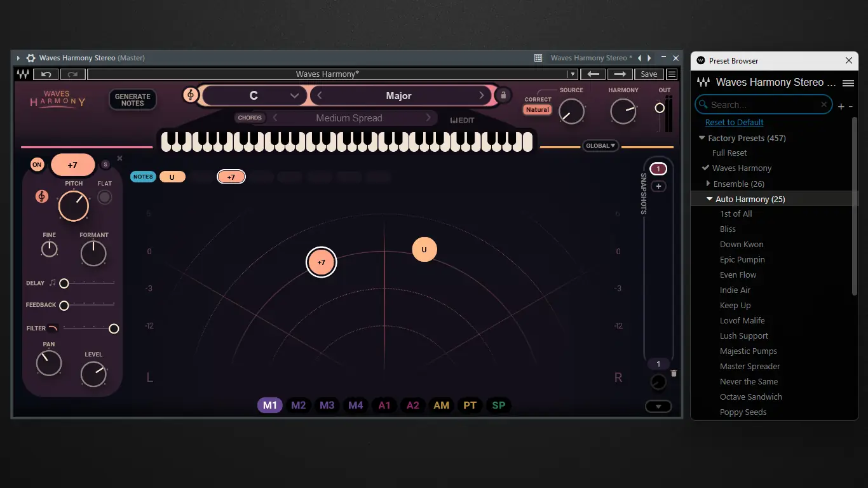Collapse the Auto Harmony preset folder
Viewport: 868px width, 488px height.
(x=710, y=199)
